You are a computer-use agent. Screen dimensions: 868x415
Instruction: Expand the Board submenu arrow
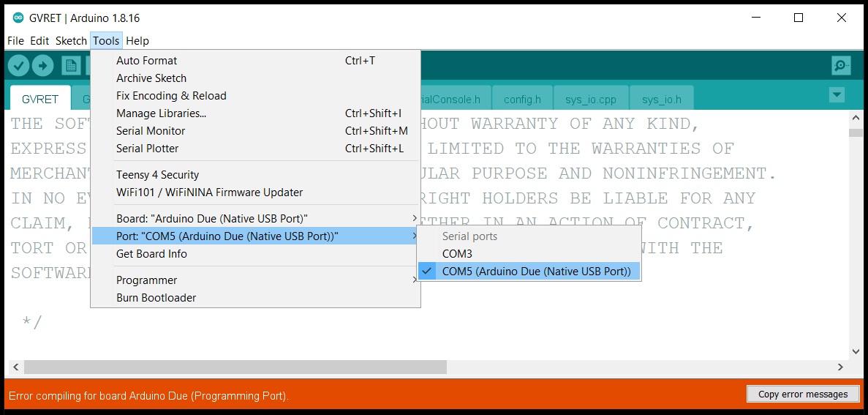[414, 218]
